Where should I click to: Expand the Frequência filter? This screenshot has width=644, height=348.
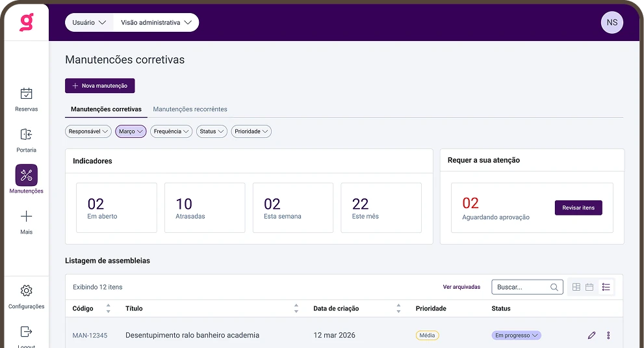pos(172,131)
